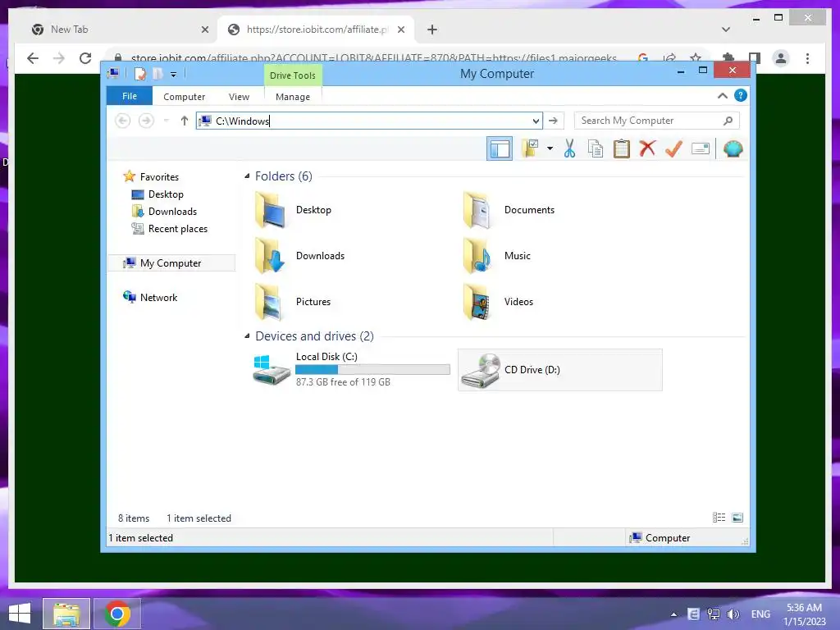Click ENG language indicator
This screenshot has height=630, width=840.
(760, 614)
